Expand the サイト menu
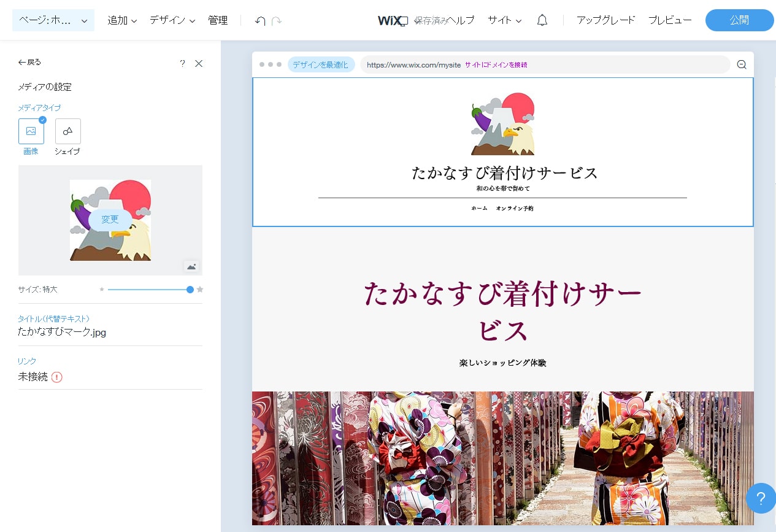The image size is (776, 532). tap(504, 20)
